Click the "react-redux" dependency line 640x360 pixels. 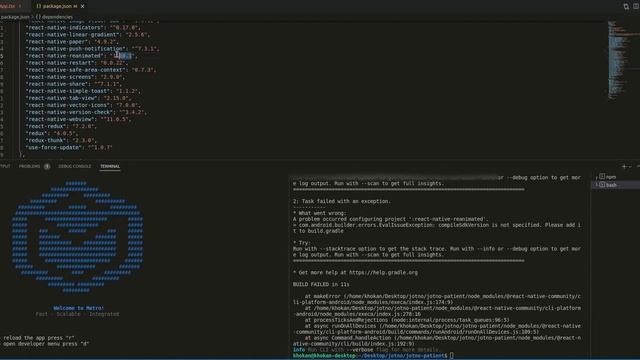pyautogui.click(x=61, y=126)
